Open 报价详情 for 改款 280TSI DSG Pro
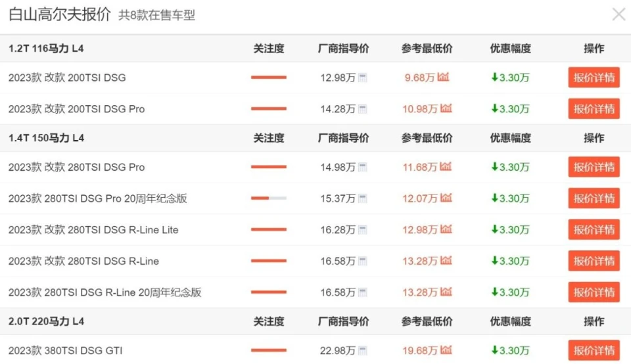The width and height of the screenshot is (631, 364). click(594, 167)
